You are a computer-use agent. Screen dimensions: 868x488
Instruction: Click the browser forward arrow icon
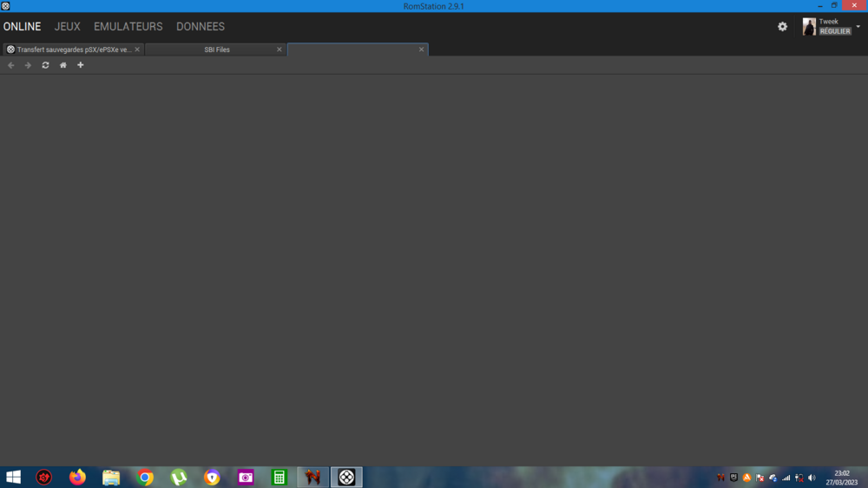28,65
